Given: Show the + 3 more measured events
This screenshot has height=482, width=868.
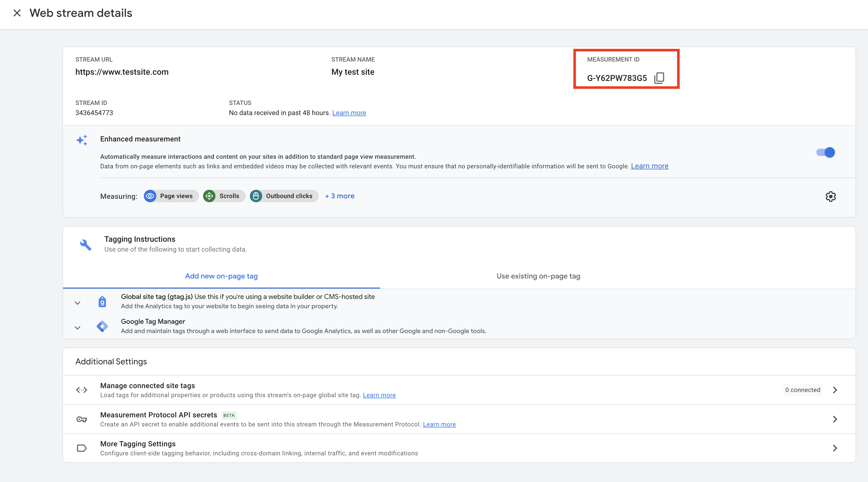Looking at the screenshot, I should click(x=340, y=196).
